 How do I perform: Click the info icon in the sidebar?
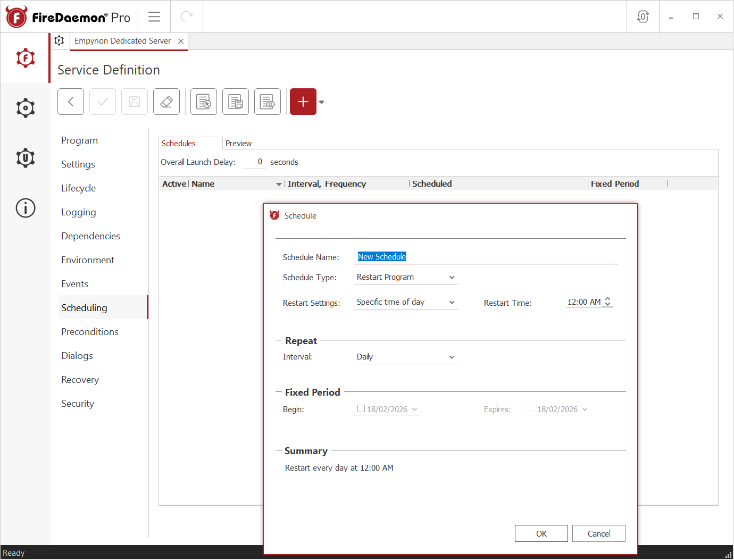[25, 208]
